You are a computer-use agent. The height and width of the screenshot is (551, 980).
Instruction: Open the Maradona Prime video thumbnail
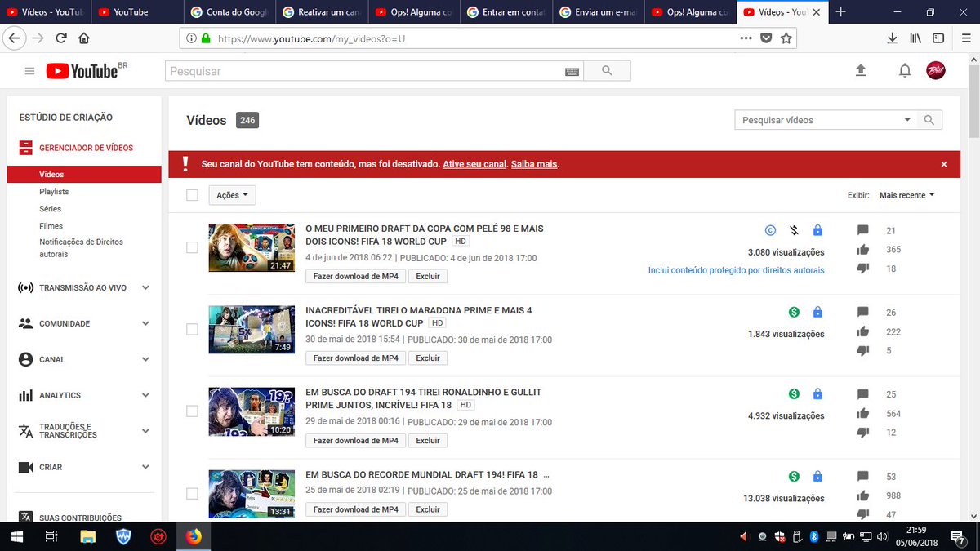[252, 329]
